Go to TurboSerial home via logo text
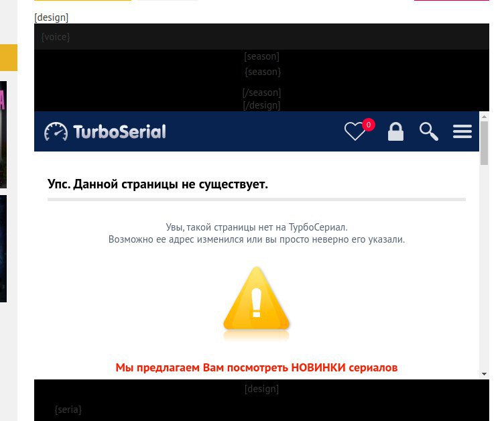 (x=119, y=131)
